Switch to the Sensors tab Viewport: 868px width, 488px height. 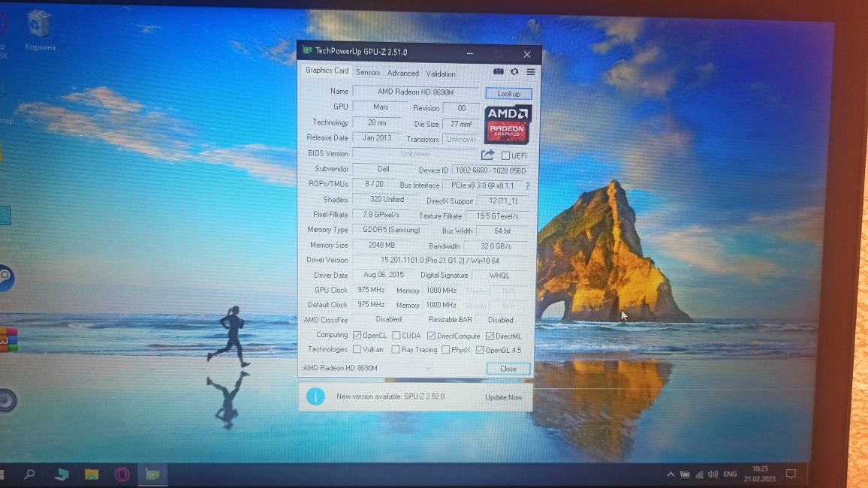(x=368, y=73)
